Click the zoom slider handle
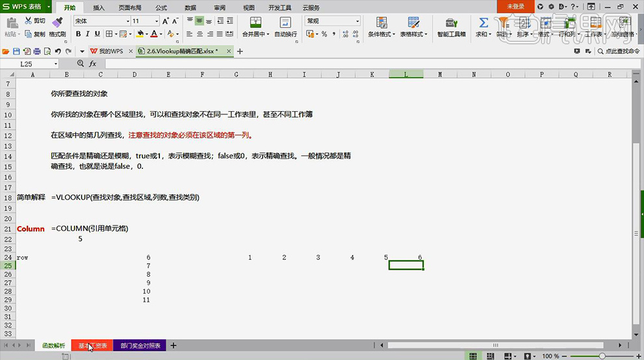Image resolution: width=644 pixels, height=360 pixels. click(602, 356)
